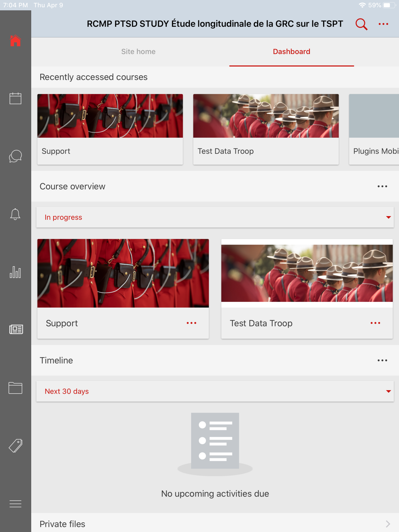Click Test Data Troop title in overview
This screenshot has height=532, width=399.
[x=261, y=323]
